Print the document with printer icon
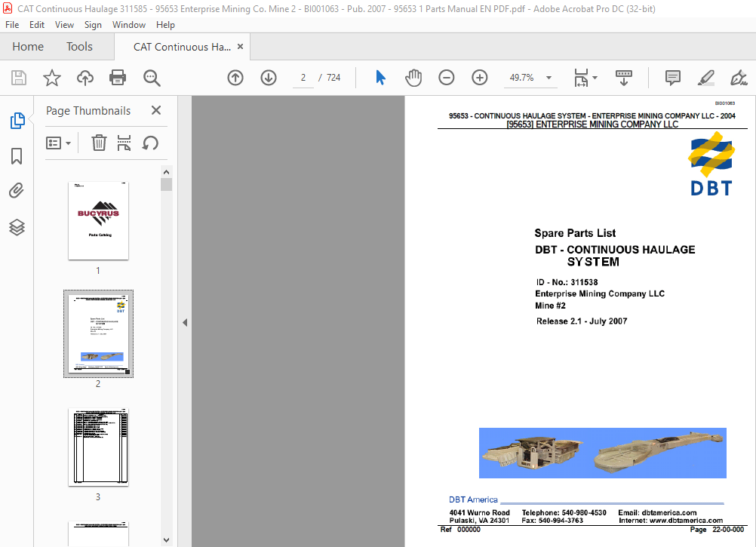The image size is (756, 547). click(x=118, y=78)
